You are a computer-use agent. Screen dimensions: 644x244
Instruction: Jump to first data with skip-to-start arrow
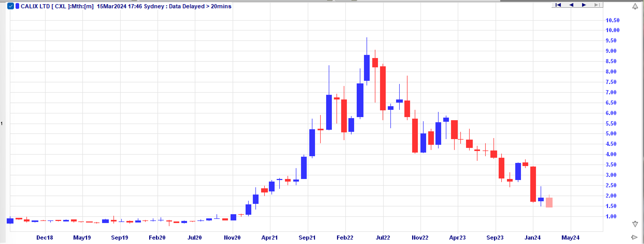(558, 5)
